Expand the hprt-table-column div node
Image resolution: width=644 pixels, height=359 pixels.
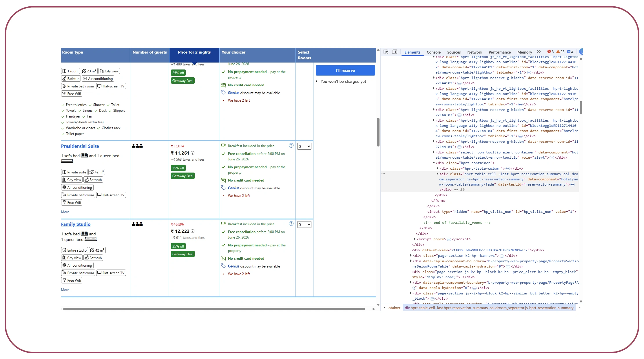(437, 168)
